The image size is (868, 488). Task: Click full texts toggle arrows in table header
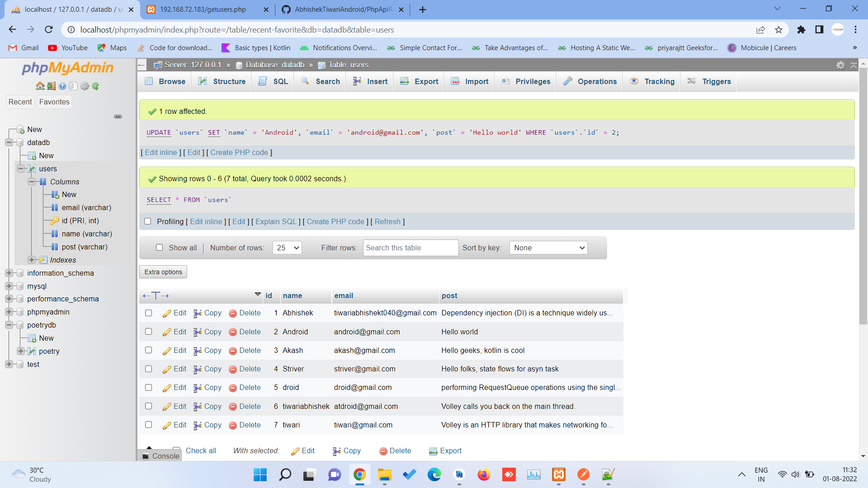[x=156, y=296]
